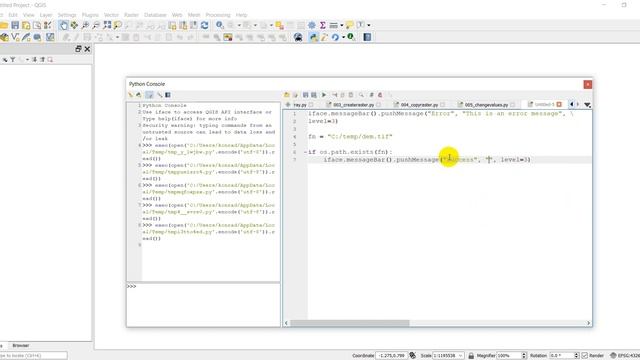Image resolution: width=640 pixels, height=360 pixels.
Task: Select the Measure ruler tool
Action: click(333, 25)
